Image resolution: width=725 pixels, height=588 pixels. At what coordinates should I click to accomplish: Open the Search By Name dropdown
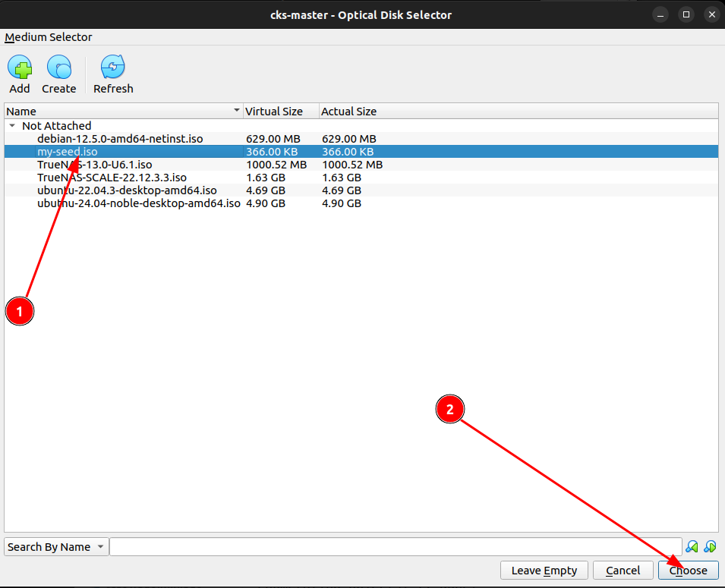56,547
